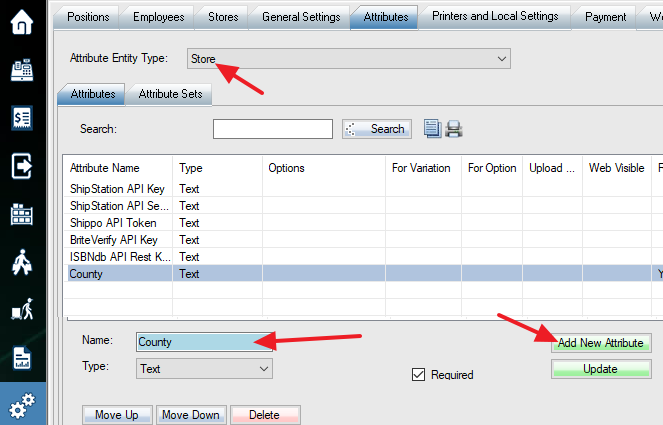Viewport: 663px width, 425px height.
Task: Click the Add New Attribute button
Action: 601,343
